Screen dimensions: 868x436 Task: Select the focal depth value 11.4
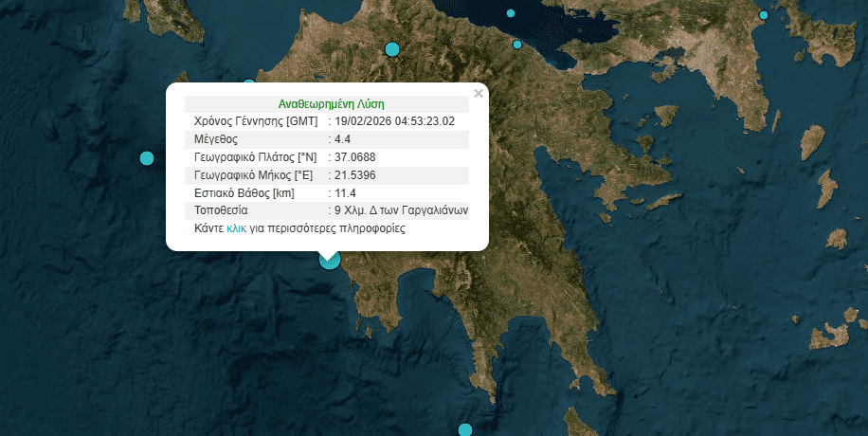(x=343, y=193)
